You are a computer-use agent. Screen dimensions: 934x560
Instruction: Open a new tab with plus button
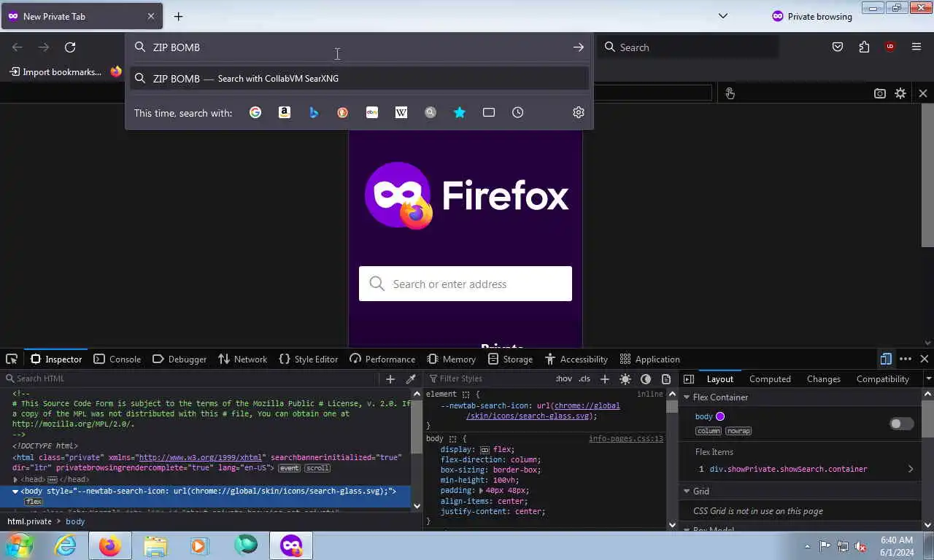[178, 16]
